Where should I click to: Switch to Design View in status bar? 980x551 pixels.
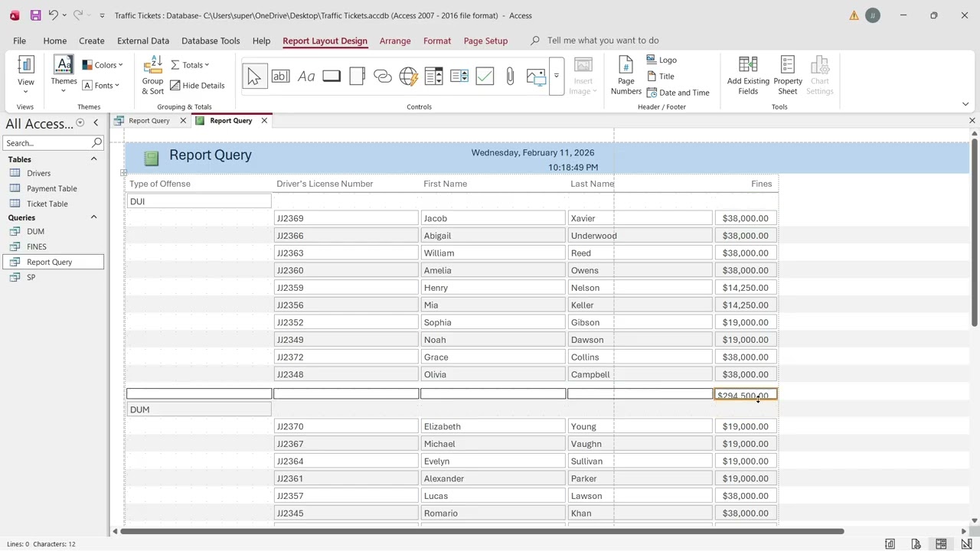[966, 544]
